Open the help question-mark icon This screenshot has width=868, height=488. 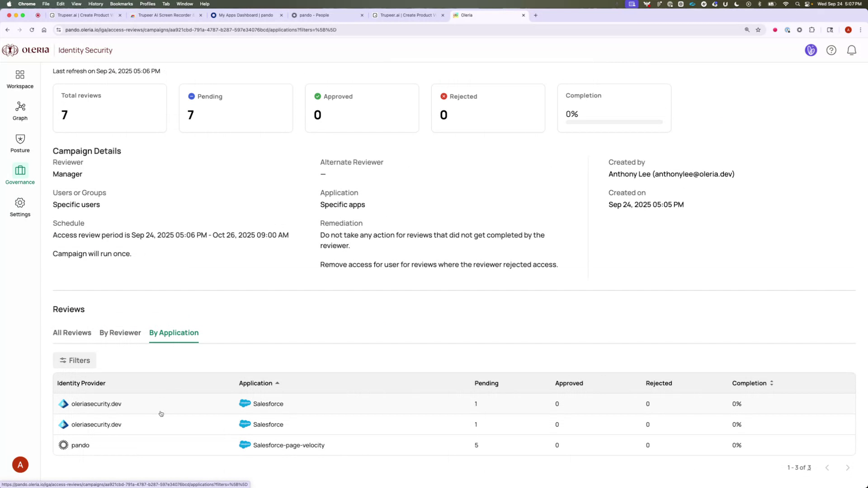831,50
